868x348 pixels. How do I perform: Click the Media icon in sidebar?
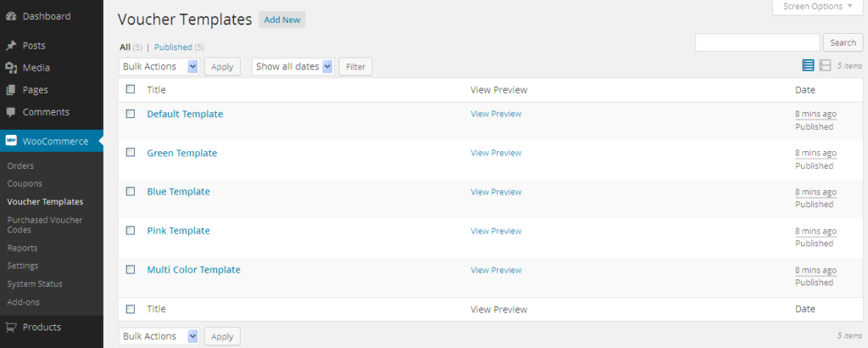[x=10, y=68]
